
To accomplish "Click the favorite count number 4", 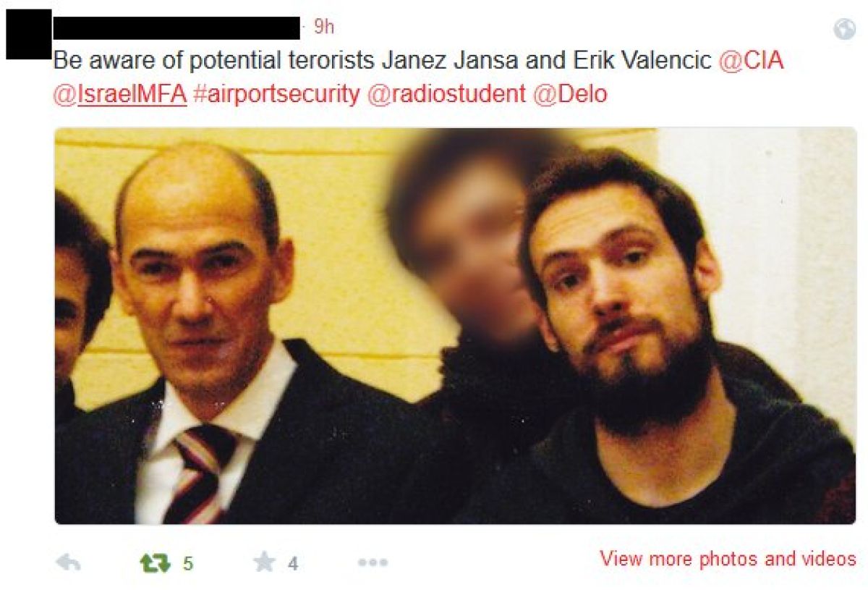I will click(293, 563).
